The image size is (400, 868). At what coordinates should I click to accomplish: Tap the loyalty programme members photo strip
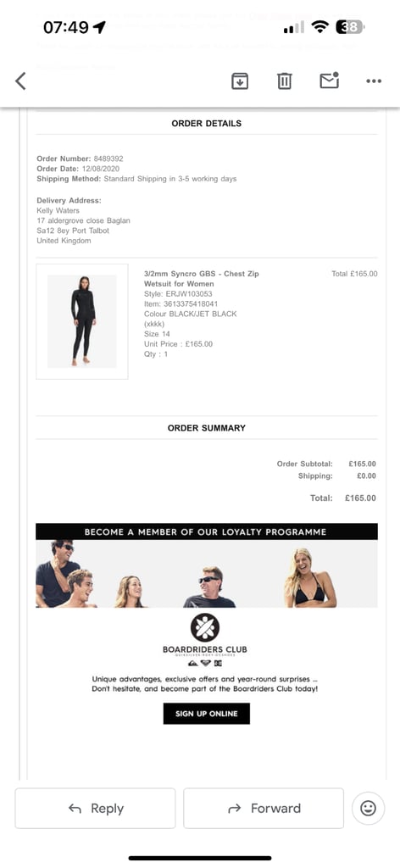(207, 574)
